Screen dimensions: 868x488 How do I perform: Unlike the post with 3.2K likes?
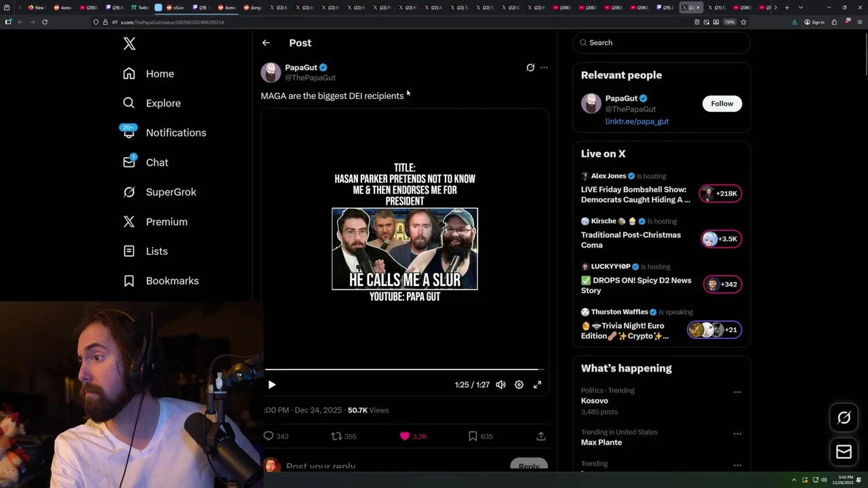tap(413, 436)
